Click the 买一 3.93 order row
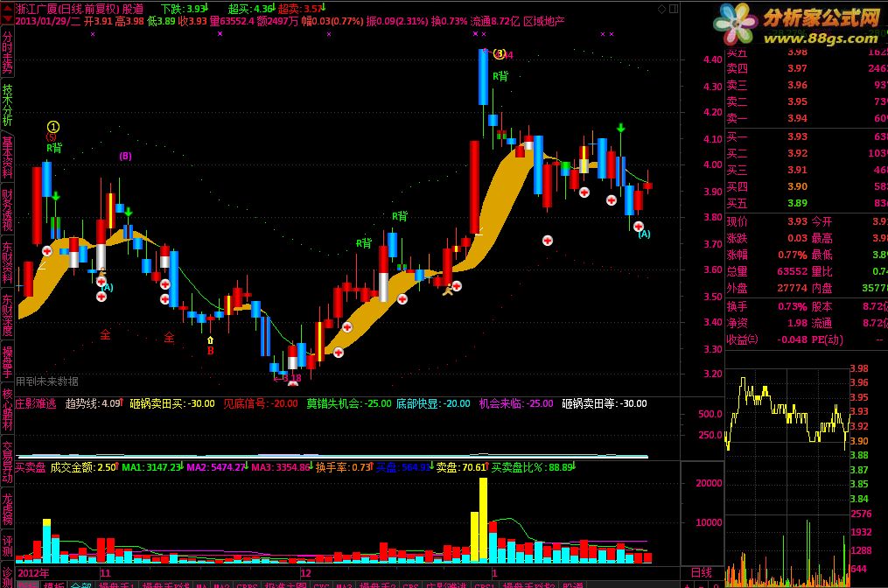 pyautogui.click(x=807, y=136)
